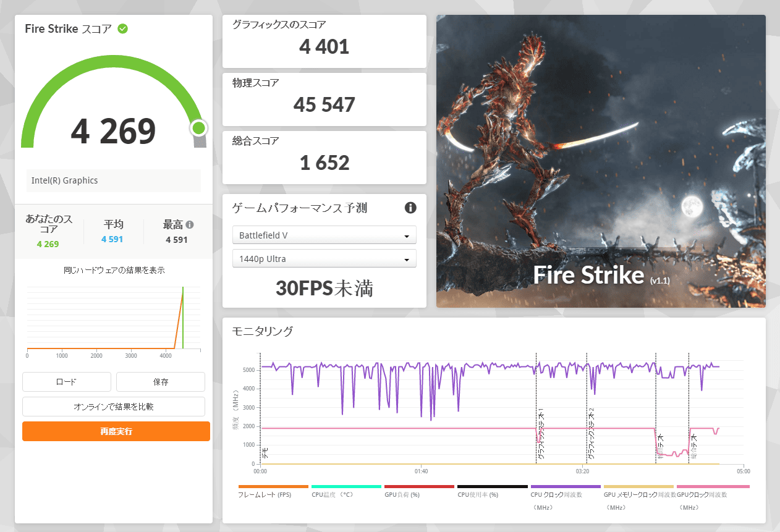Hide the GPU負荷 (%) legend series

(419, 488)
